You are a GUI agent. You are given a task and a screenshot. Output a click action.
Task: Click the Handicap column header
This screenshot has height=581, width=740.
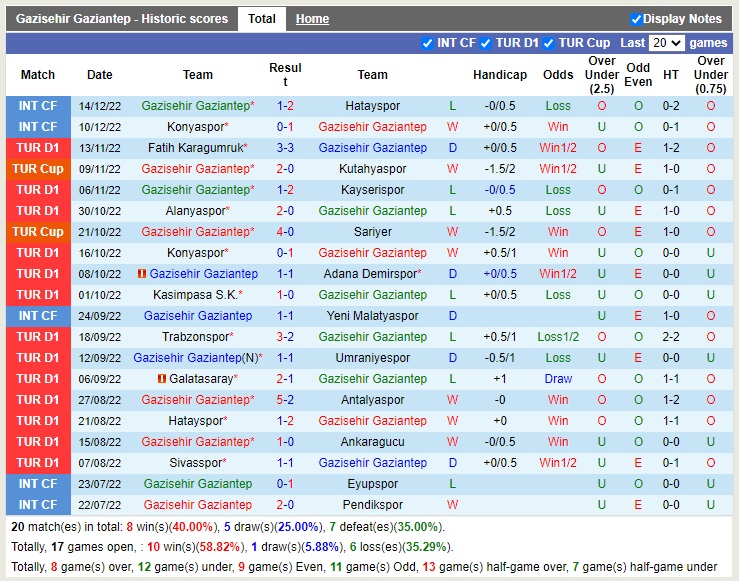pos(500,75)
